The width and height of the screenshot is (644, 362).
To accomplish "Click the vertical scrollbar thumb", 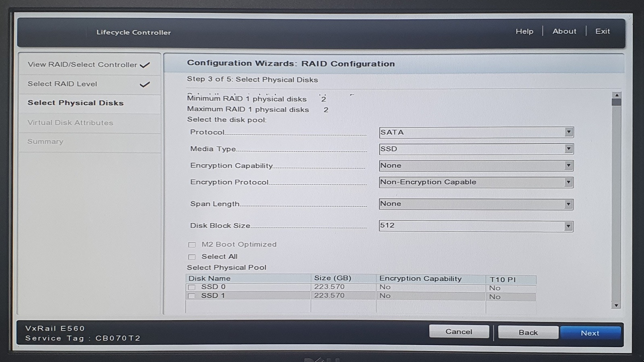I will 616,102.
